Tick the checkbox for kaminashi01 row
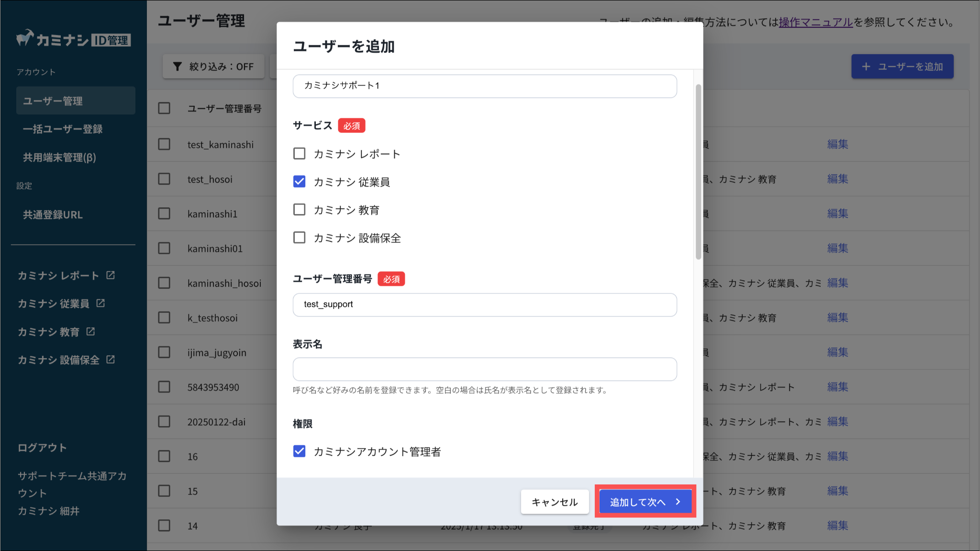 click(x=164, y=248)
